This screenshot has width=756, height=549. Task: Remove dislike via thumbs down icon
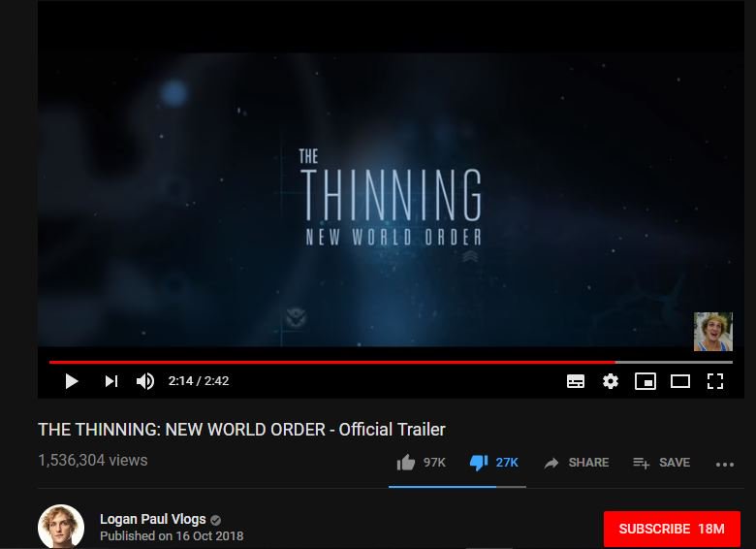479,463
